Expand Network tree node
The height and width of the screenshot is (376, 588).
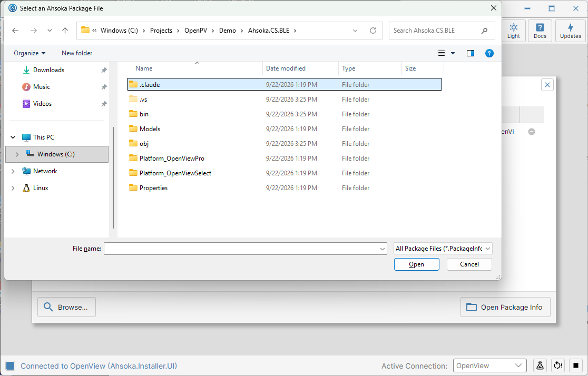point(13,171)
